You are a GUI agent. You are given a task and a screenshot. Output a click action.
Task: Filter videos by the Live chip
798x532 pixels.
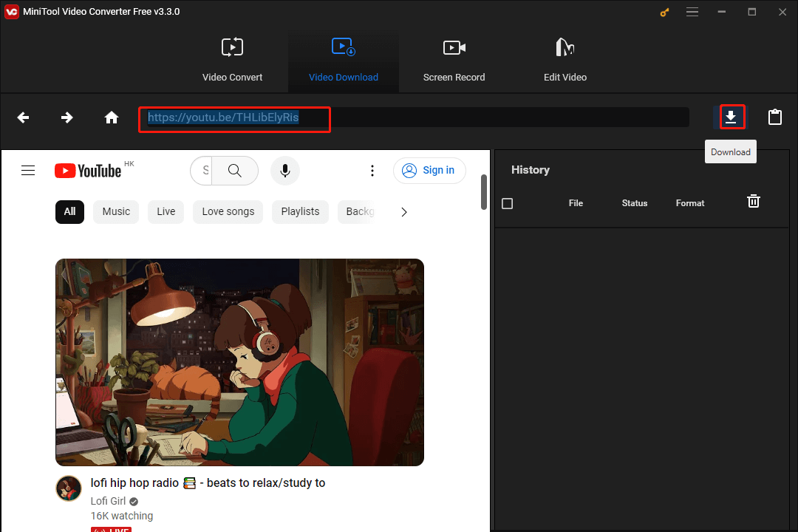coord(166,212)
